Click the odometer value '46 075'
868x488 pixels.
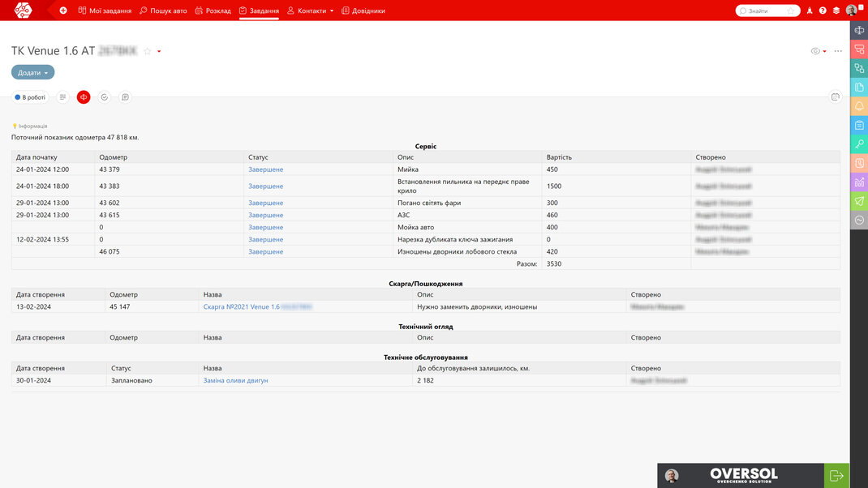109,251
